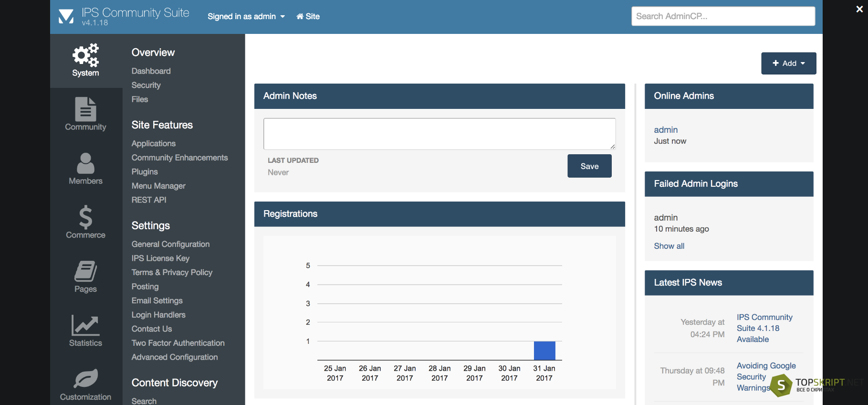Click 'Thursday at 09:48 PM' news timestamp
Image resolution: width=868 pixels, height=405 pixels.
(x=692, y=377)
